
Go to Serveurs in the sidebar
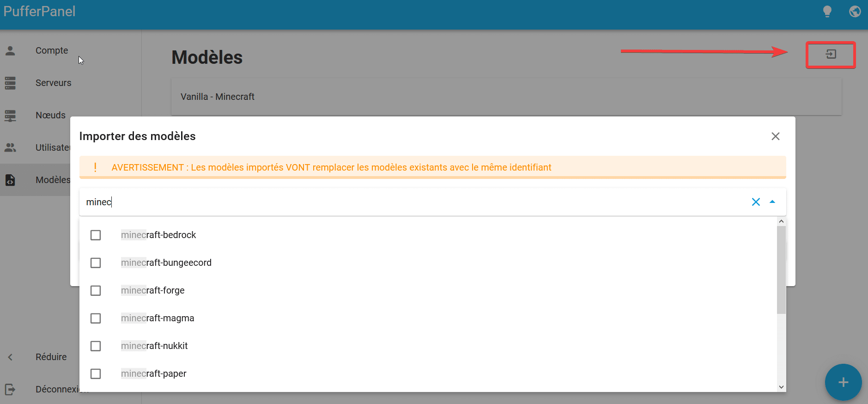[54, 83]
